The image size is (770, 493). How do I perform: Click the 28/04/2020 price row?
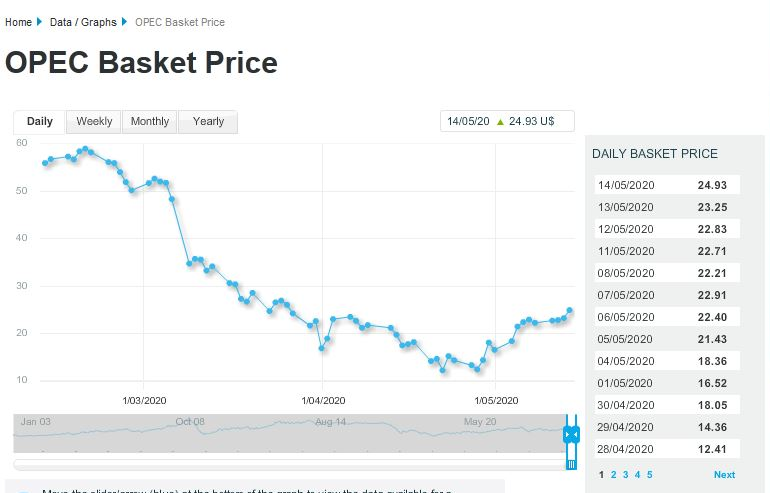(667, 449)
